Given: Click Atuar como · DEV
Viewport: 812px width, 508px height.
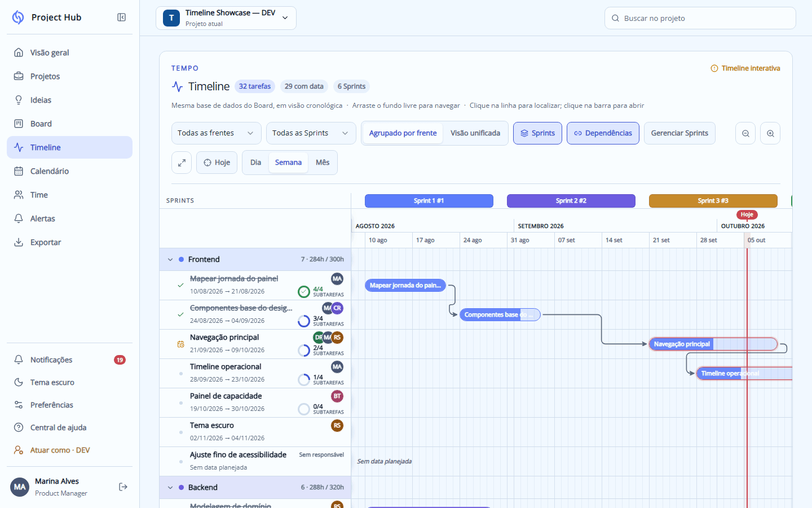Looking at the screenshot, I should click(69, 450).
